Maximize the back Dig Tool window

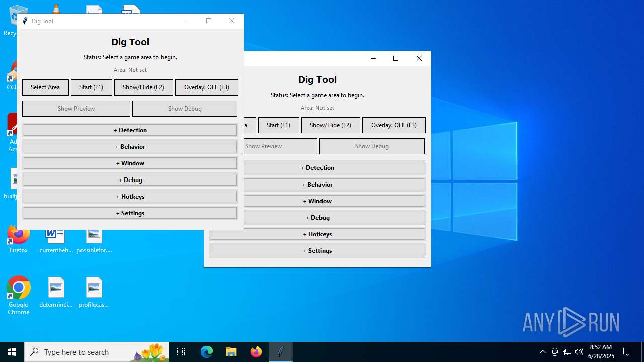click(x=396, y=58)
